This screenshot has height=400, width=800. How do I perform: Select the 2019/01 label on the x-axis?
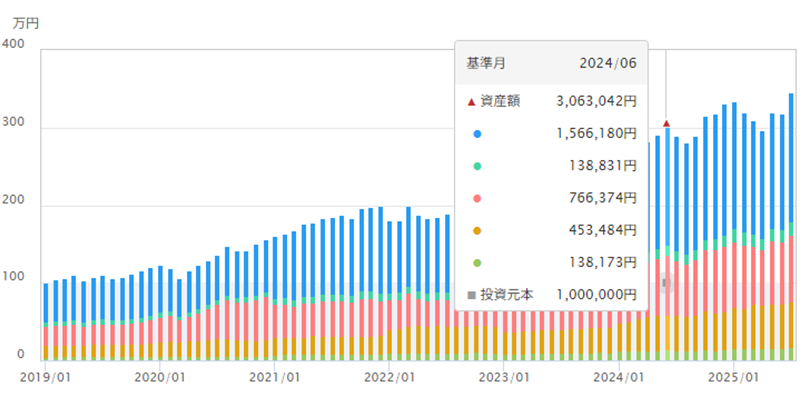(45, 377)
